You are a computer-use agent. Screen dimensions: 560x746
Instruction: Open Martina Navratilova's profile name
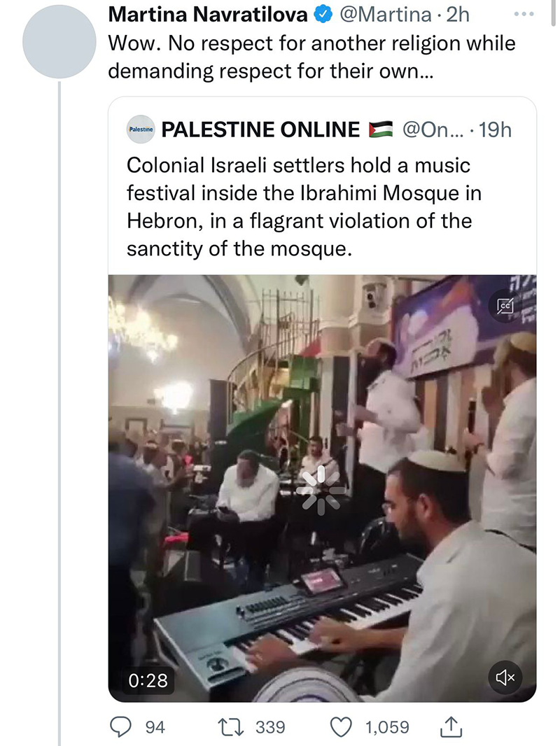(x=208, y=15)
